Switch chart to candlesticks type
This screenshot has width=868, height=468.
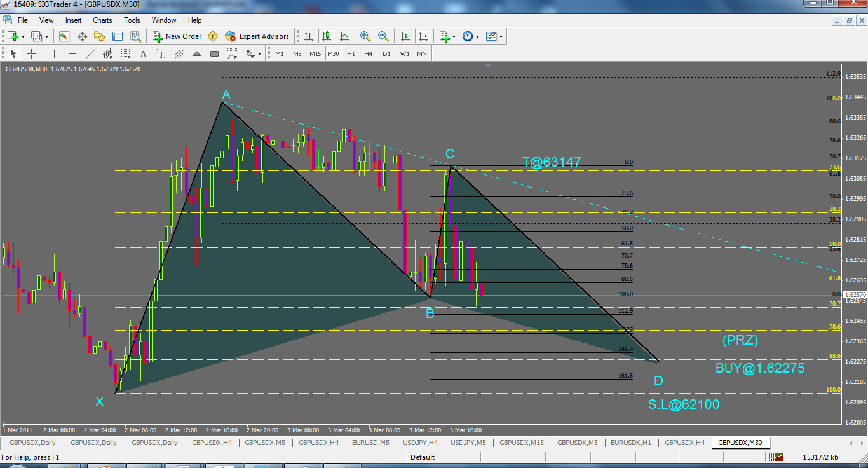[x=327, y=36]
